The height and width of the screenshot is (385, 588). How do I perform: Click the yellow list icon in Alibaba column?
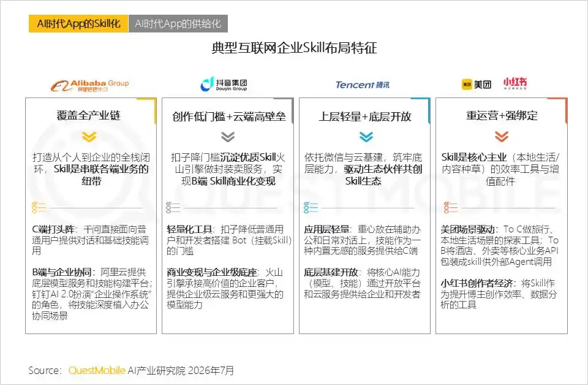click(x=39, y=207)
